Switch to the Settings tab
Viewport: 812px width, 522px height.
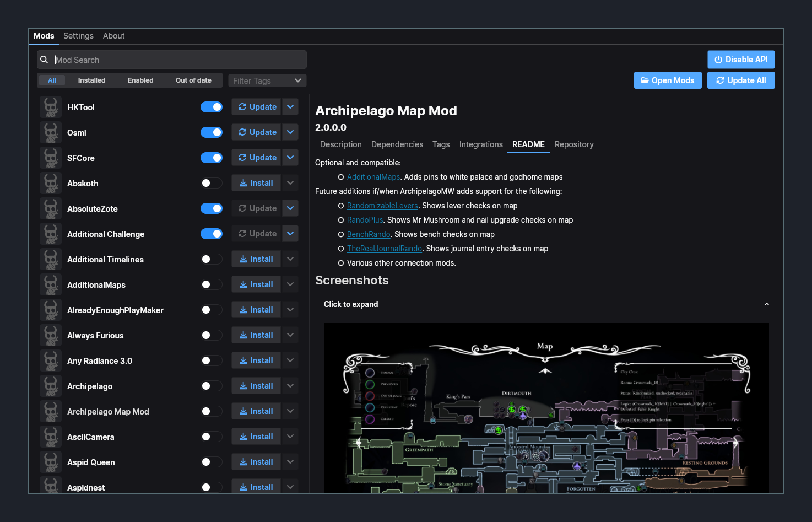[x=78, y=36]
